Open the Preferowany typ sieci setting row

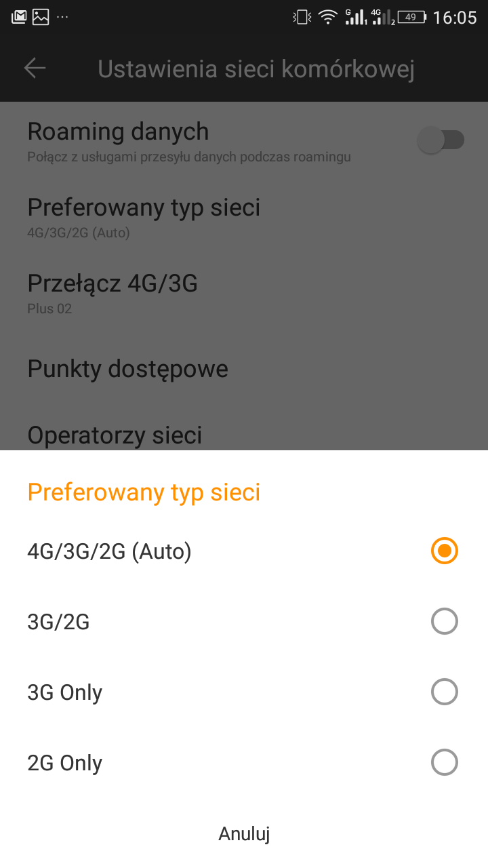[x=144, y=216]
